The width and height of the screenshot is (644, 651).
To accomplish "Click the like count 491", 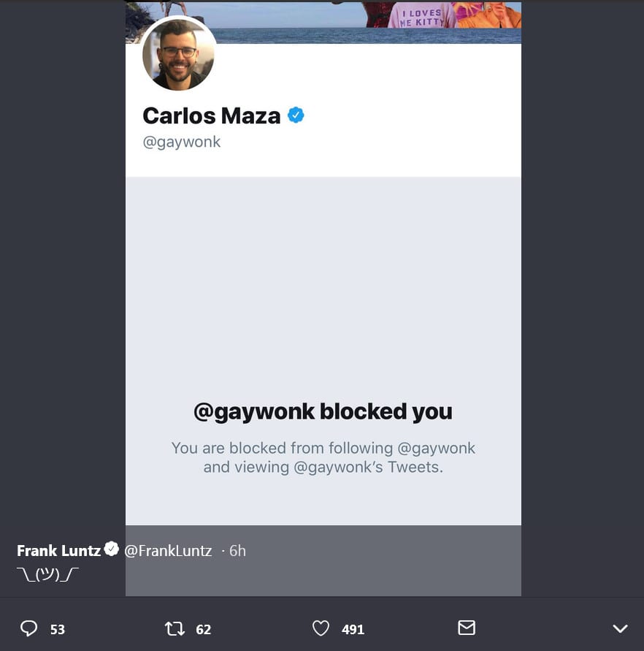I will (353, 629).
